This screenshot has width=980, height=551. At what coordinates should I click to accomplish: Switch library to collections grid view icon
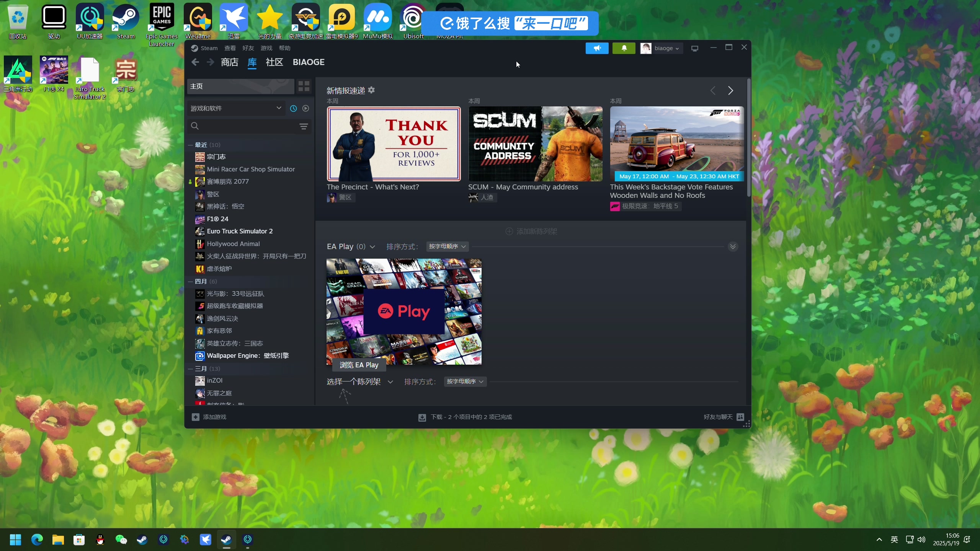coord(304,86)
